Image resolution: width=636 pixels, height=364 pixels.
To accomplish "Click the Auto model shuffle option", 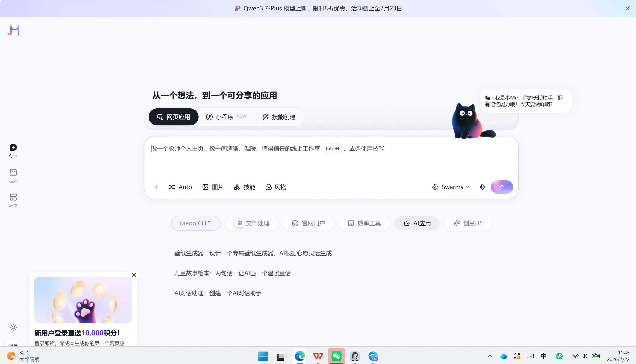I will 180,187.
